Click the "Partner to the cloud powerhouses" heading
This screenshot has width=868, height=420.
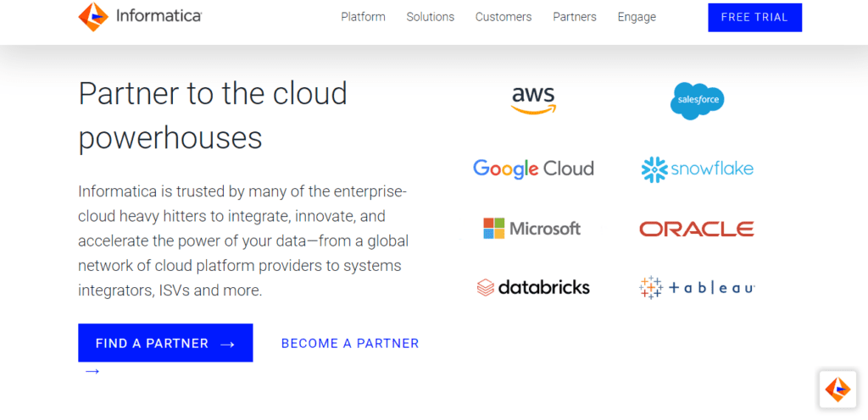(213, 115)
